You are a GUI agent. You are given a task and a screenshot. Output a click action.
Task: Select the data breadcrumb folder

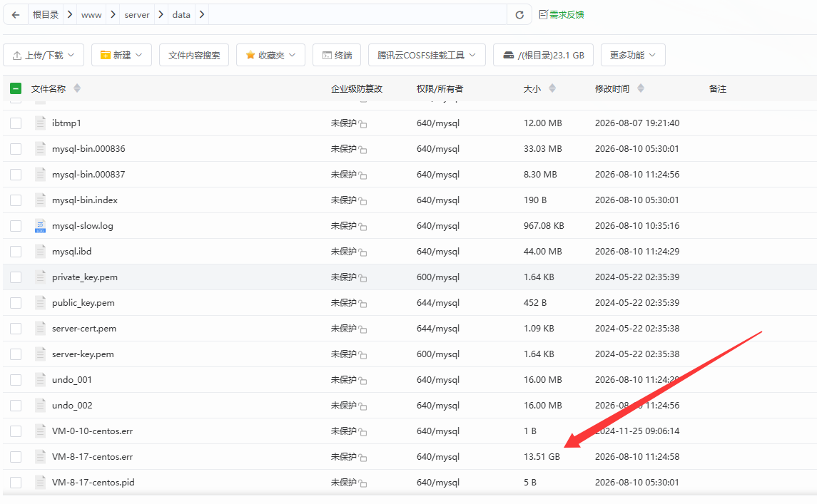click(181, 15)
